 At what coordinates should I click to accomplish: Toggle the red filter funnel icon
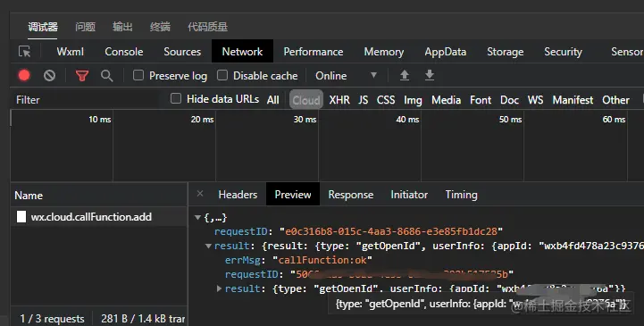[x=82, y=76]
